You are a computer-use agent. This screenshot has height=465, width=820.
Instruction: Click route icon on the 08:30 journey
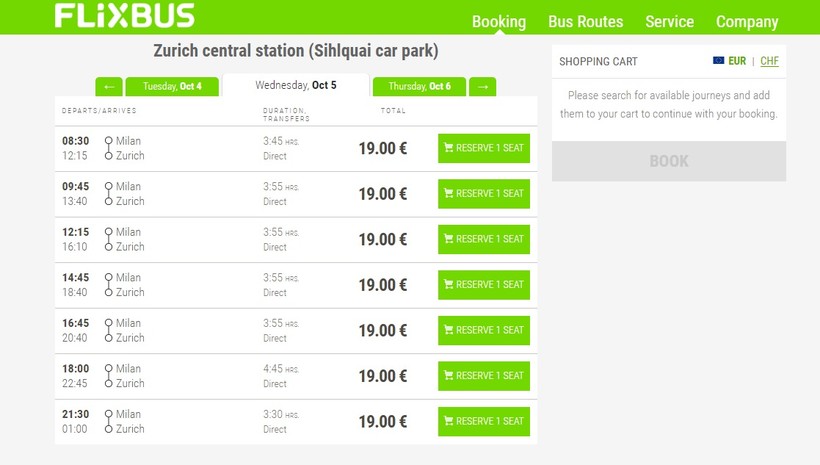tap(108, 148)
